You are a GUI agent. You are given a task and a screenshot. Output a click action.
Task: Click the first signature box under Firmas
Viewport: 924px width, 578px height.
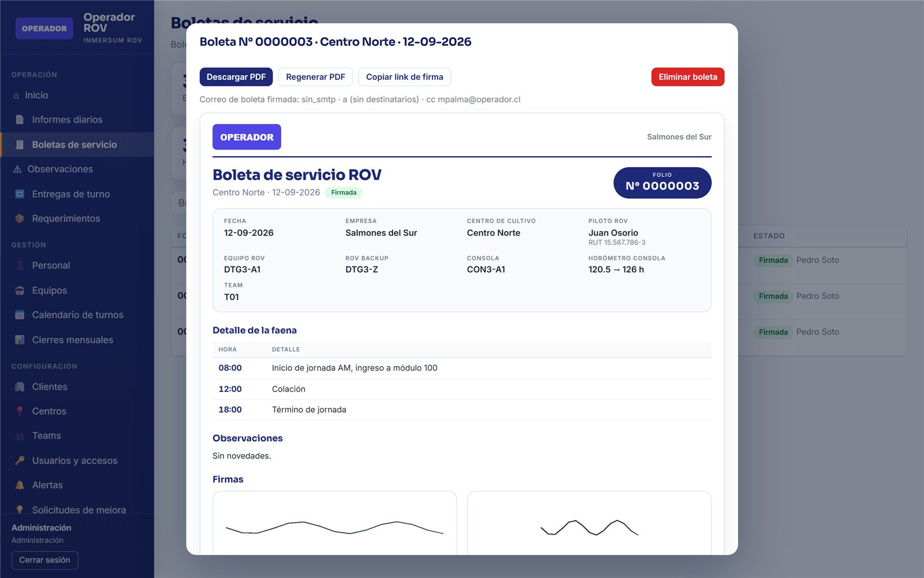click(334, 523)
